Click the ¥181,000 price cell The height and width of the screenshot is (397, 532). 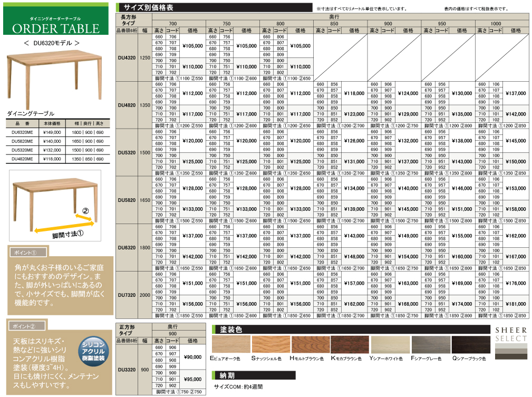tap(516, 304)
